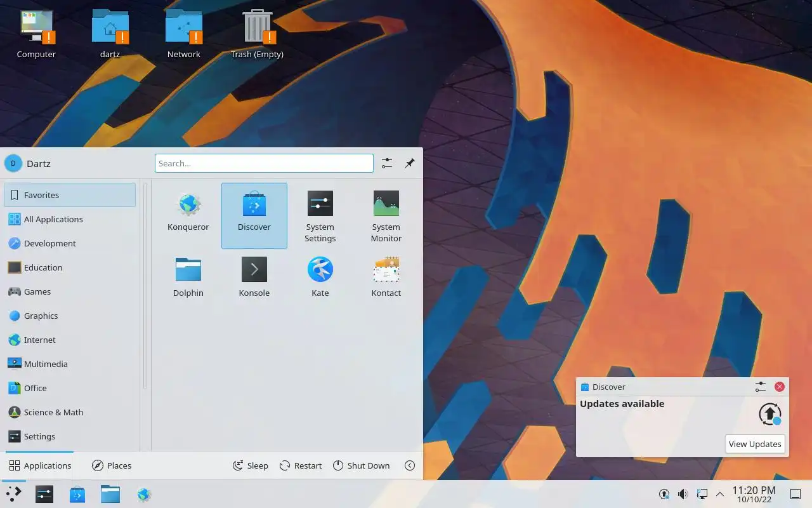812x508 pixels.
Task: Click View Updates button
Action: click(755, 444)
